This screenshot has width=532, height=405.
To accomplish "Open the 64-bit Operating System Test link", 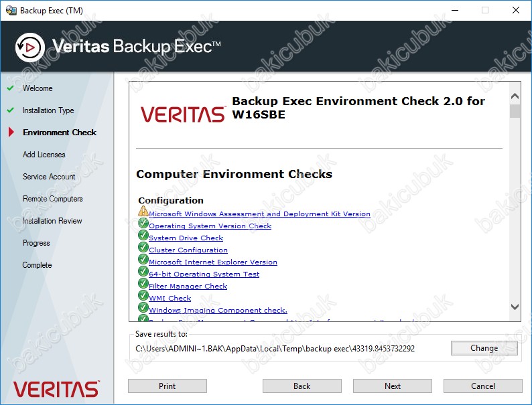I will 204,274.
